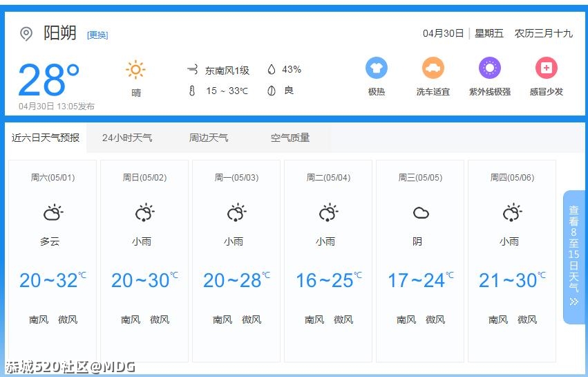Image resolution: width=588 pixels, height=377 pixels.
Task: Click the 感冒少发 cold index icon
Action: [547, 68]
